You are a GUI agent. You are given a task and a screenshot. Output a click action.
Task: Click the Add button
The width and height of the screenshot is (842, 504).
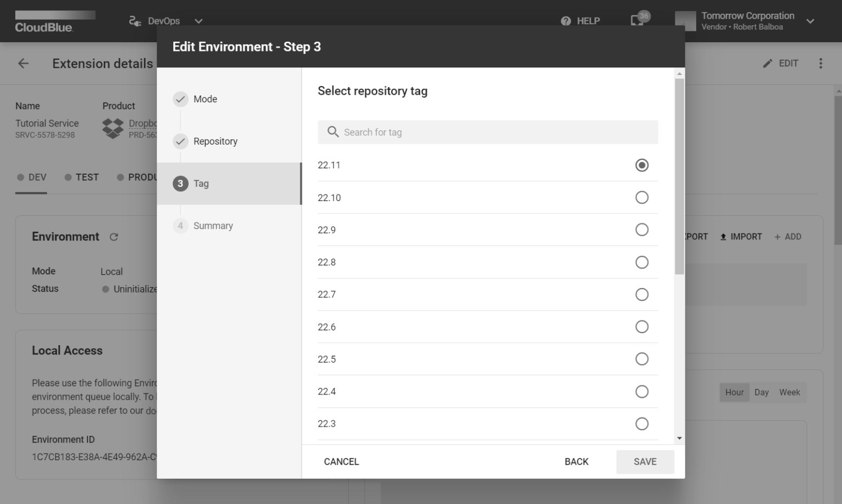[788, 237]
